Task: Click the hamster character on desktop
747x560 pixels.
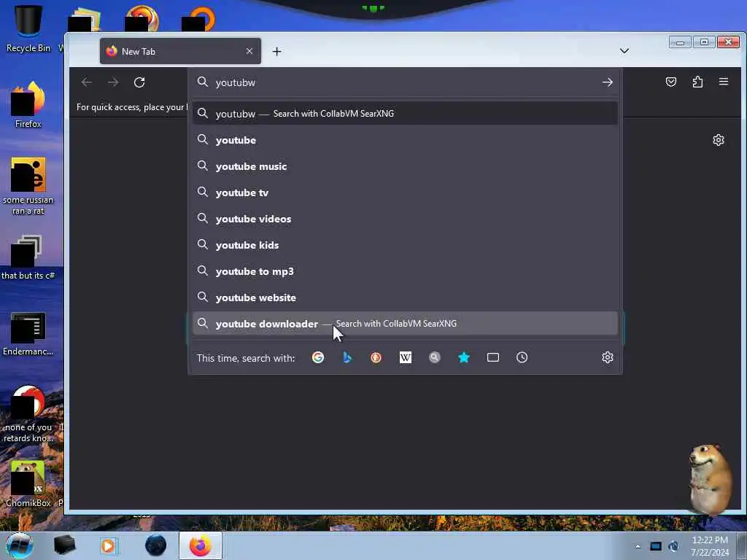Action: pos(711,478)
